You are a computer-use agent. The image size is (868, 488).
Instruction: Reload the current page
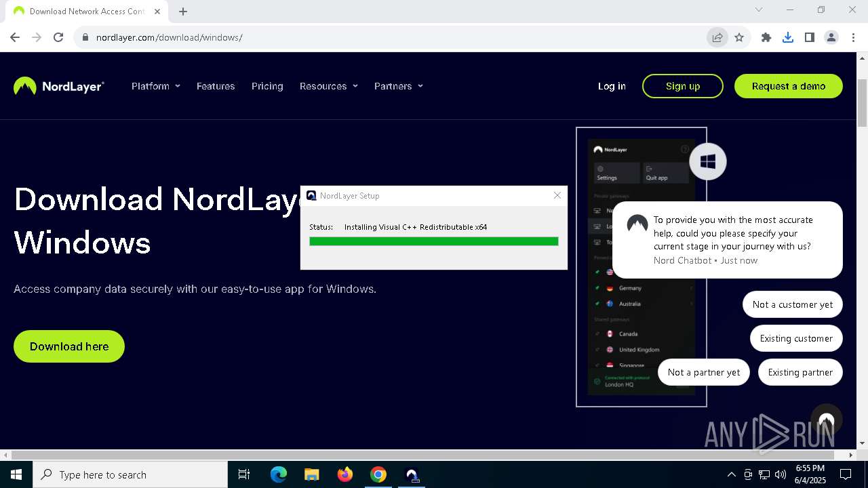(x=58, y=37)
